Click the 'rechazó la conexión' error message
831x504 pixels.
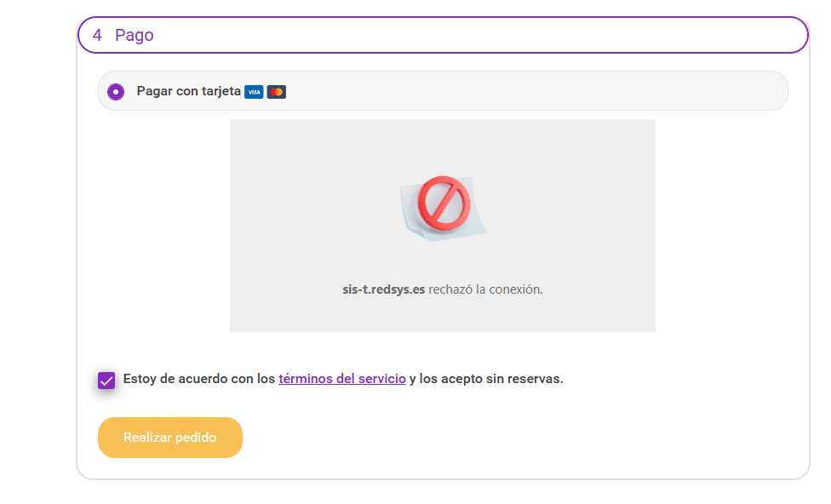(x=485, y=289)
